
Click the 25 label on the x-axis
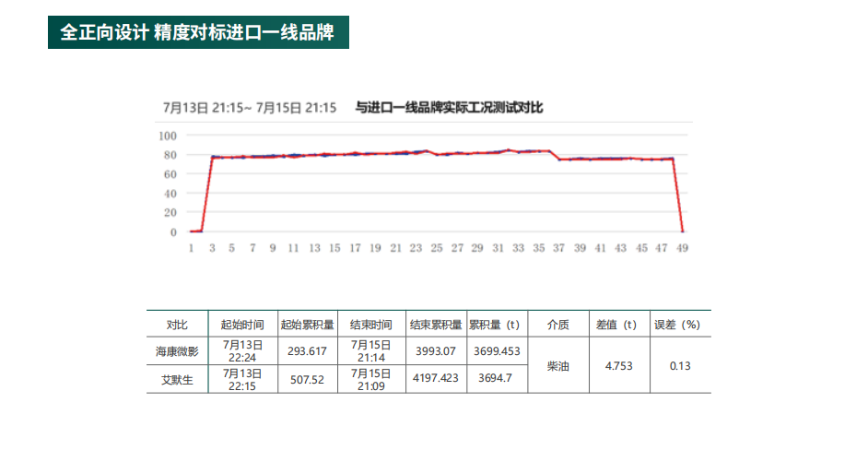click(x=436, y=248)
